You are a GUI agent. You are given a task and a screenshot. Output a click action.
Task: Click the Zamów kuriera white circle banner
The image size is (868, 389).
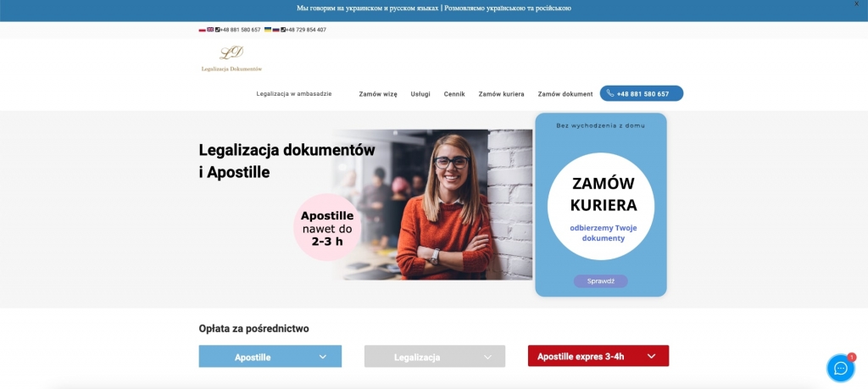(601, 207)
